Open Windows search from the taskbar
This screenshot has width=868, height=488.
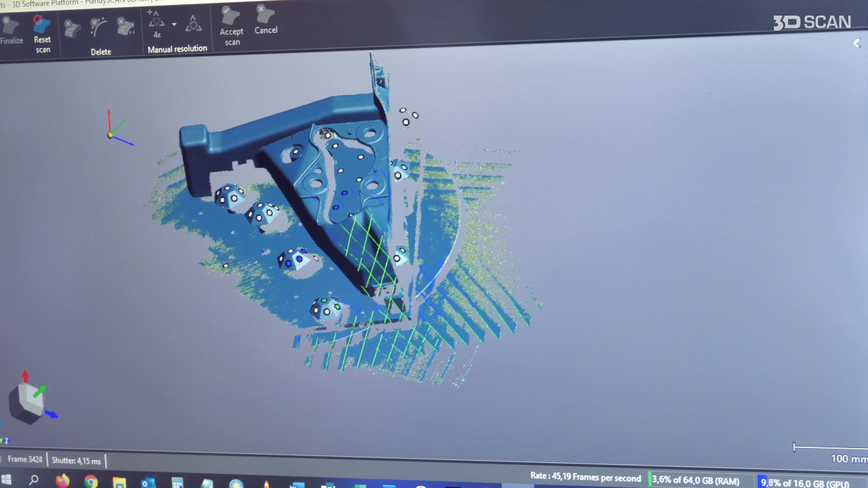click(x=34, y=481)
